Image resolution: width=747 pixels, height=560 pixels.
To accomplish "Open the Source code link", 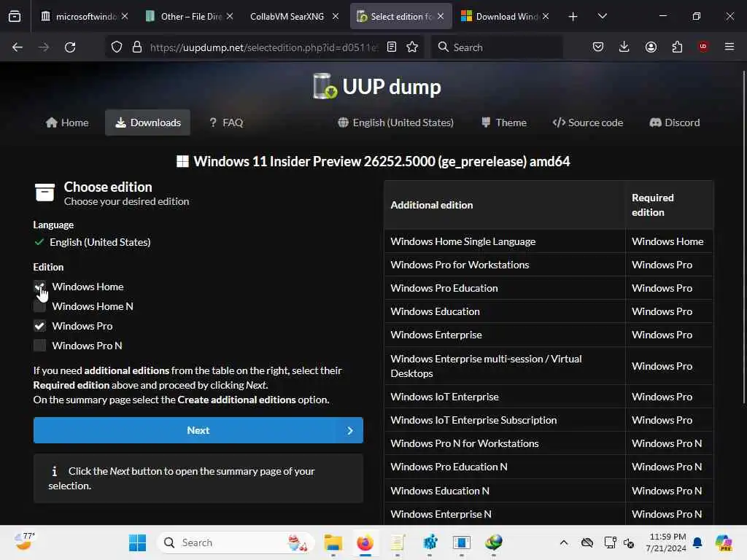I will pos(588,122).
